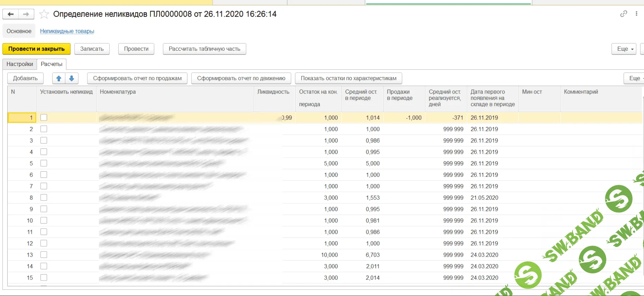Click the Записать button
The width and height of the screenshot is (644, 296).
[x=92, y=49]
